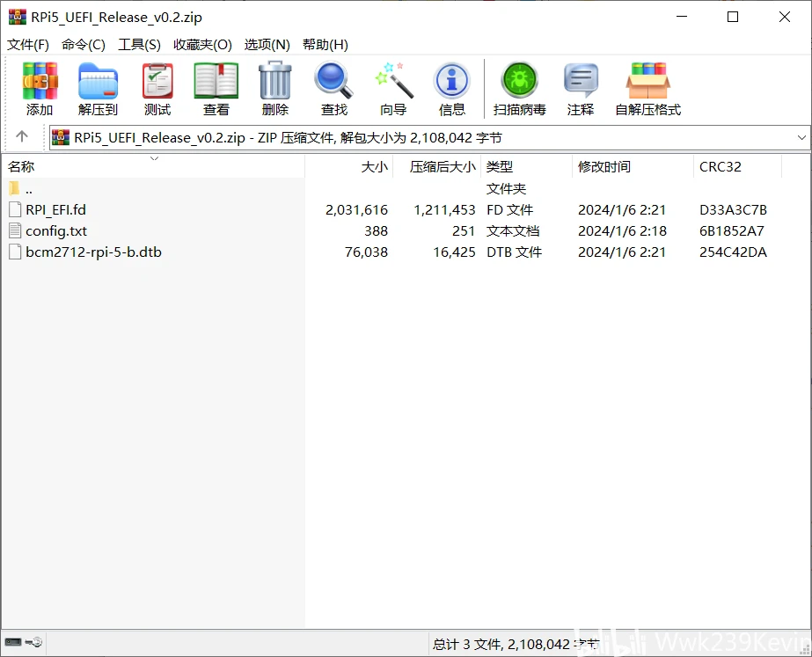Image resolution: width=812 pixels, height=657 pixels.
Task: Click size value 388
Action: click(x=376, y=231)
